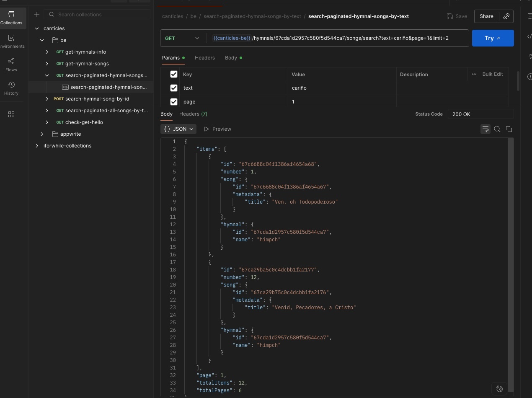Viewport: 532px width, 398px height.
Task: Expand the check-get-hello request
Action: [x=47, y=122]
